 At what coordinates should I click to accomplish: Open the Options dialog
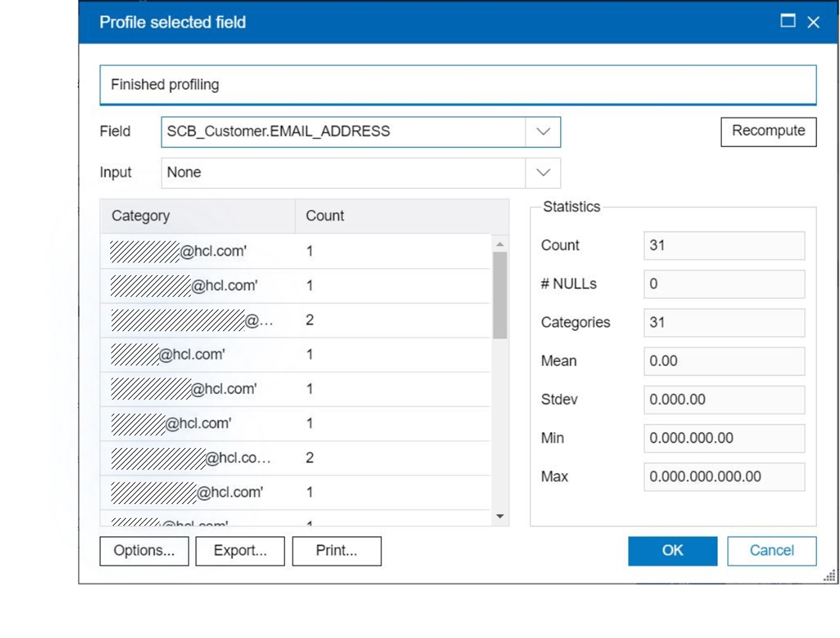click(144, 551)
